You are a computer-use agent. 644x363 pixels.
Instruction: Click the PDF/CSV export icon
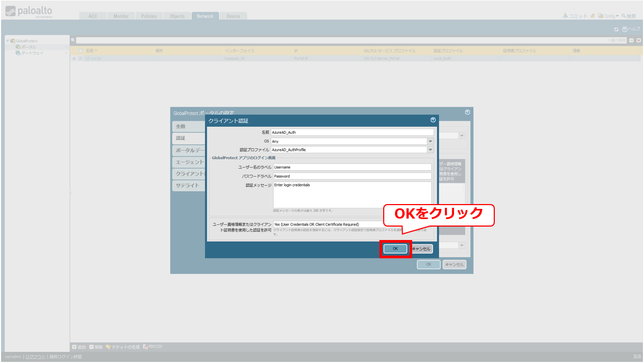point(145,347)
